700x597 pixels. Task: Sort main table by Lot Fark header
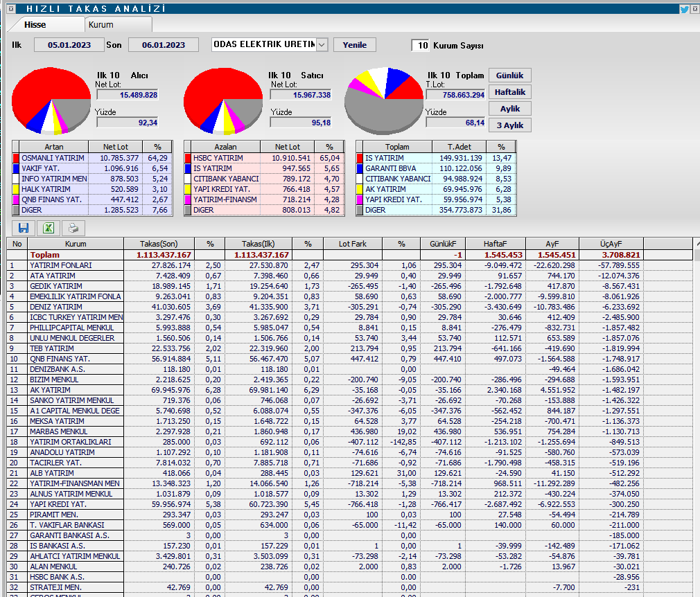[x=353, y=244]
